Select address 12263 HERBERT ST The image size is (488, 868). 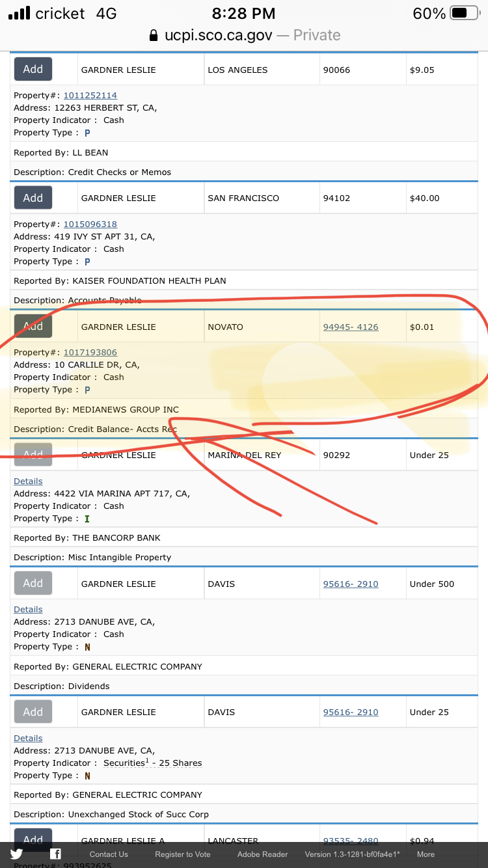click(85, 108)
